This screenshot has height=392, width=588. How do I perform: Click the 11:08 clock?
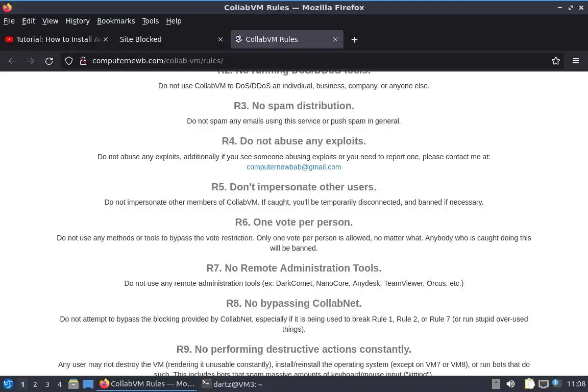576,384
